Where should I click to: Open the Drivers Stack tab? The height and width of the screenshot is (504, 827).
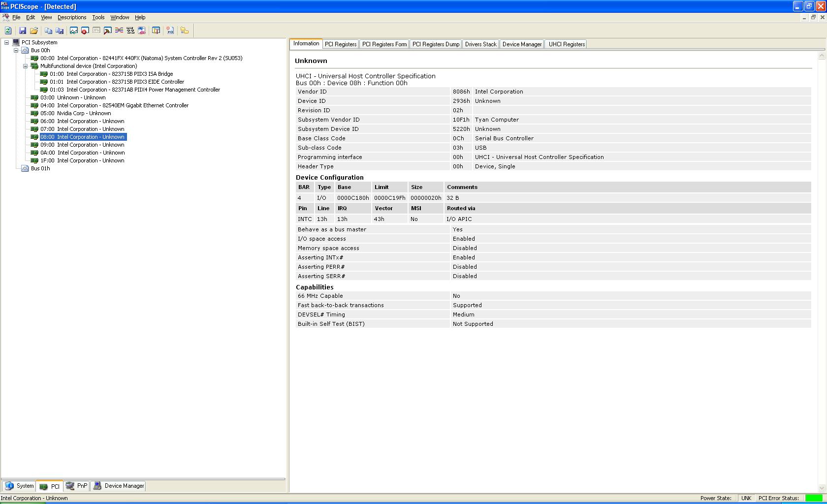click(480, 44)
